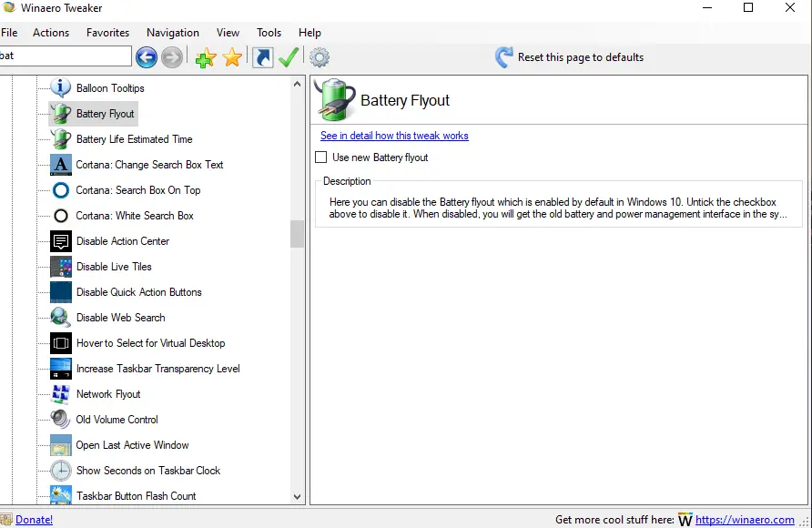Screen dimensions: 812x528
Task: Click the blue Reset arrow icon
Action: pyautogui.click(x=503, y=57)
